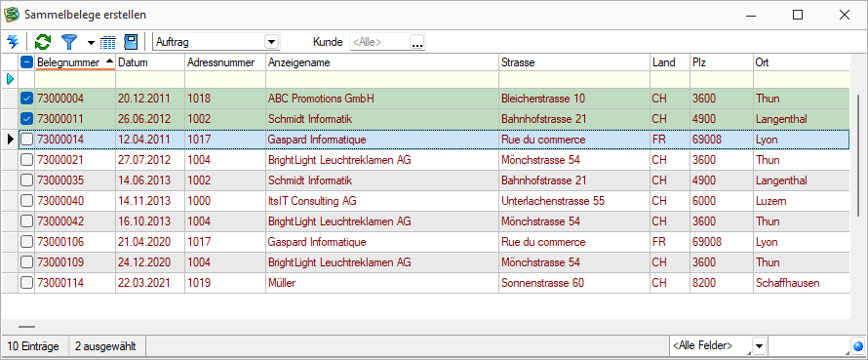Click the Kunde ellipsis browse button

click(x=417, y=42)
